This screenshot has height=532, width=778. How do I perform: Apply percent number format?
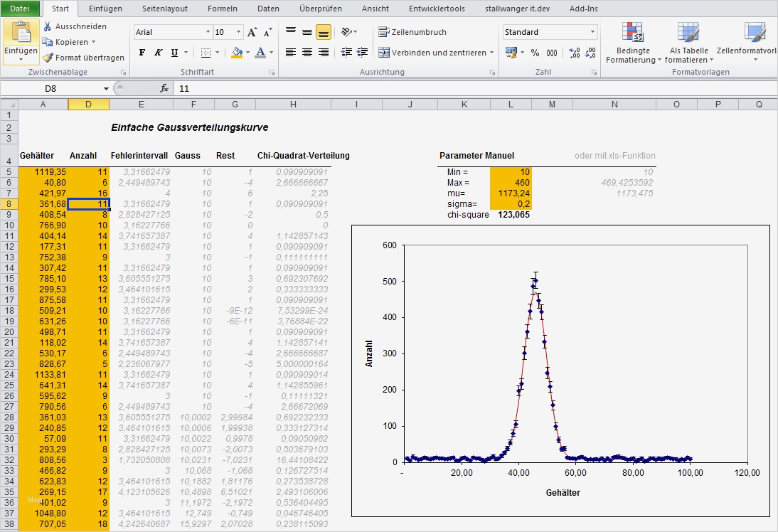coord(535,53)
